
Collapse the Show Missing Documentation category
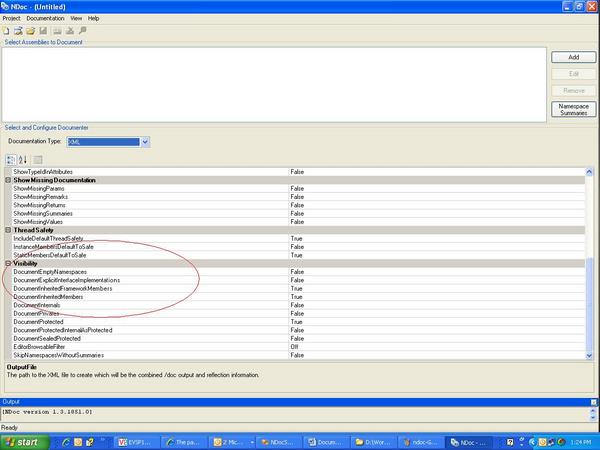tap(8, 180)
